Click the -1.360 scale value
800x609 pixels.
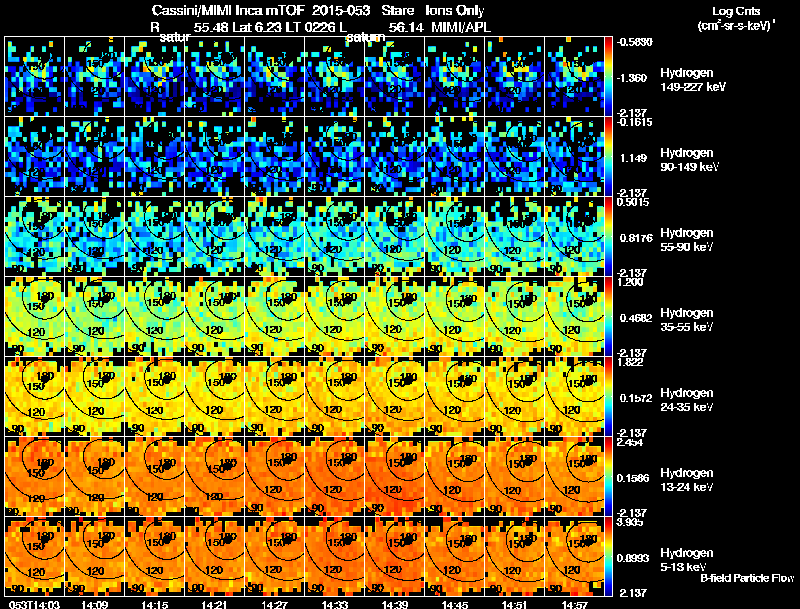[632, 78]
